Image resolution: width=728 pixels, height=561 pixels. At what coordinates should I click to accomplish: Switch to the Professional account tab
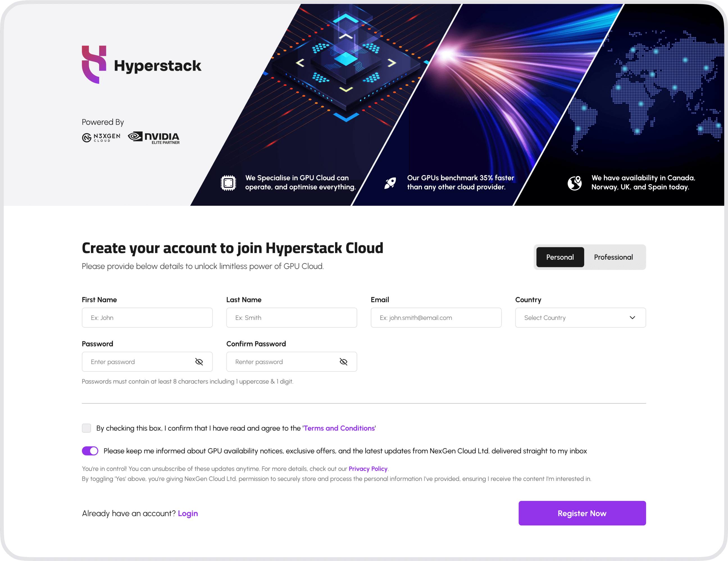[613, 257]
